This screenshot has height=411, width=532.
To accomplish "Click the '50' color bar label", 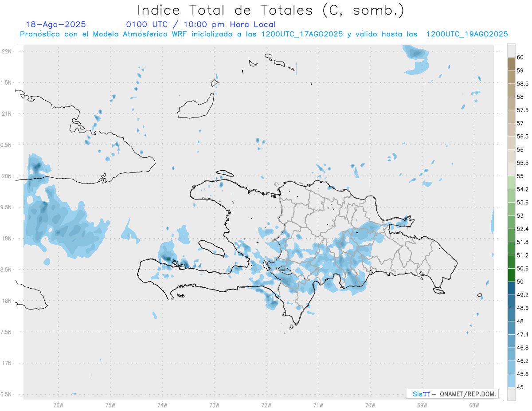I will pos(520,282).
